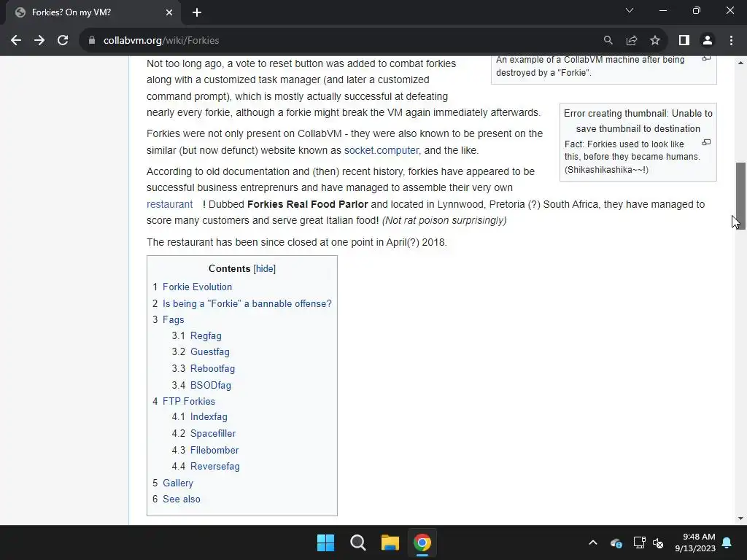Jump to subsection 3.4 in contents
Viewport: 747px width, 560px height.
[211, 385]
